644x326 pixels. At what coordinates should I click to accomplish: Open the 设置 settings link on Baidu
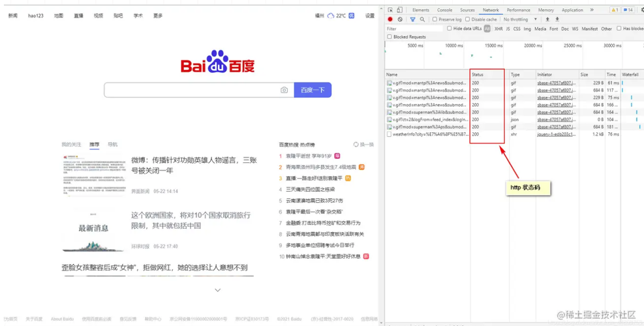click(370, 16)
